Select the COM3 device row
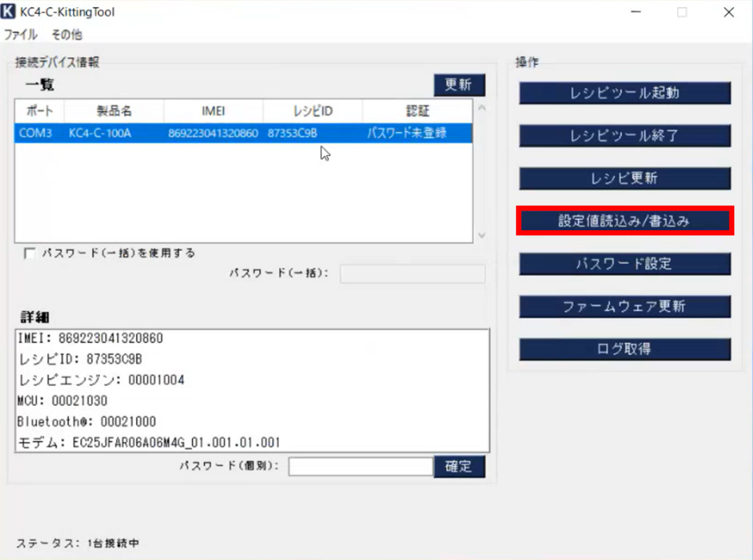The height and width of the screenshot is (560, 753). click(x=243, y=133)
